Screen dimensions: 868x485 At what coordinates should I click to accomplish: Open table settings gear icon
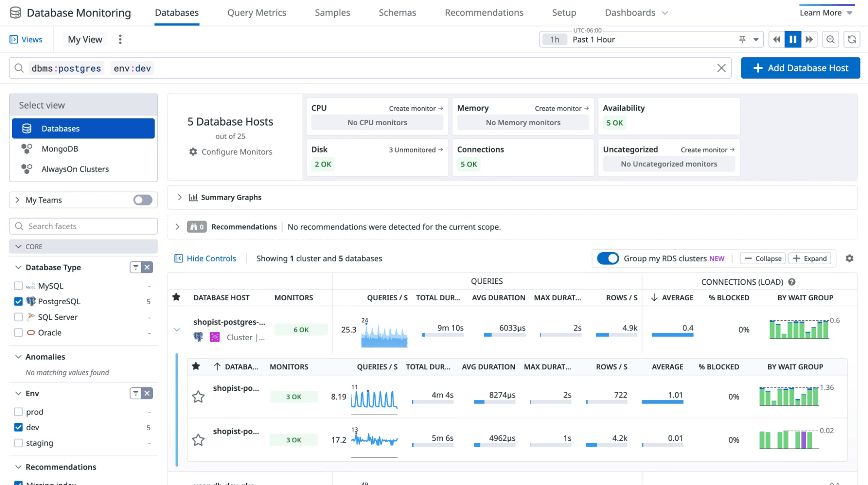click(x=849, y=259)
